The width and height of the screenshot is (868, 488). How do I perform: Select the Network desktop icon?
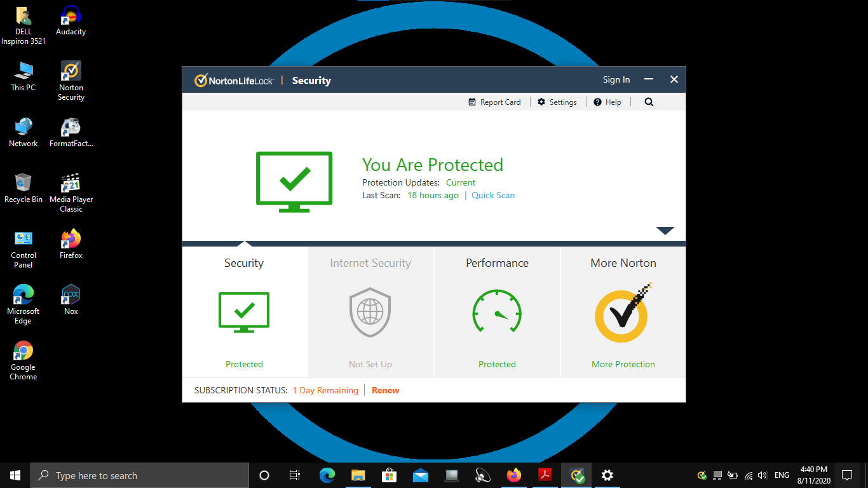(24, 133)
